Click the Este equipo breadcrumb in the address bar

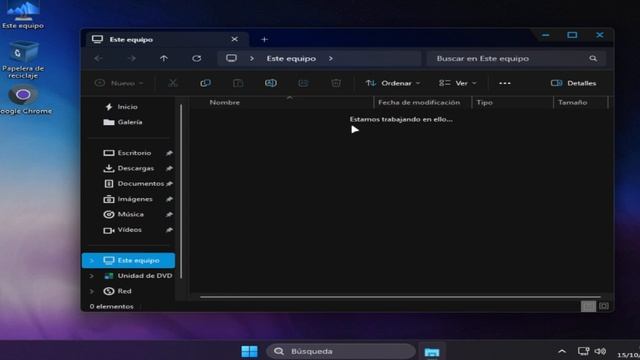coord(291,58)
